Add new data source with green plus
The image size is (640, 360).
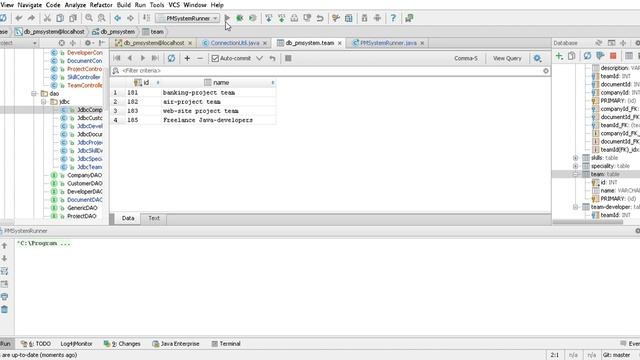click(x=559, y=56)
